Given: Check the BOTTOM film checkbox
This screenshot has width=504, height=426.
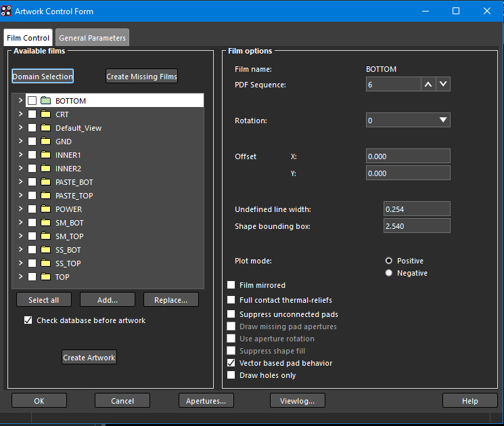Looking at the screenshot, I should point(32,101).
